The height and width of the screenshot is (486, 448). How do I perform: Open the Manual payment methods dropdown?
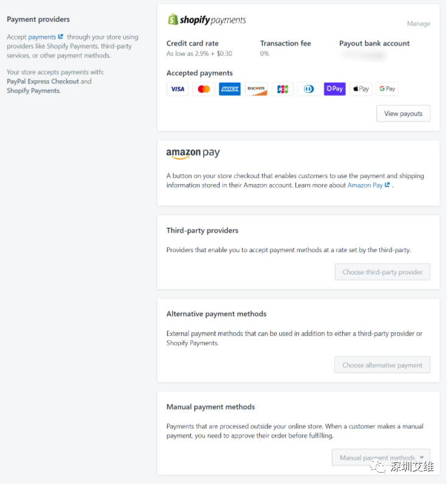pyautogui.click(x=382, y=459)
